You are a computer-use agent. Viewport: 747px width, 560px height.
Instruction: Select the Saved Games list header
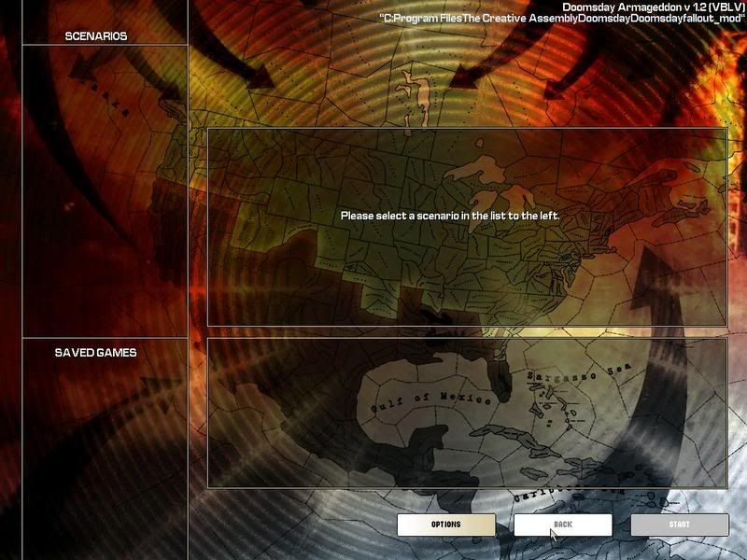[95, 353]
